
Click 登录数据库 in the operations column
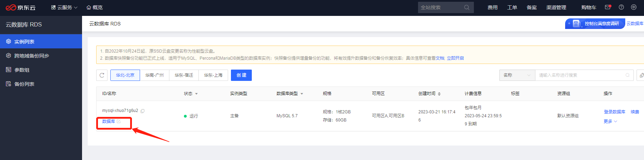click(615, 112)
